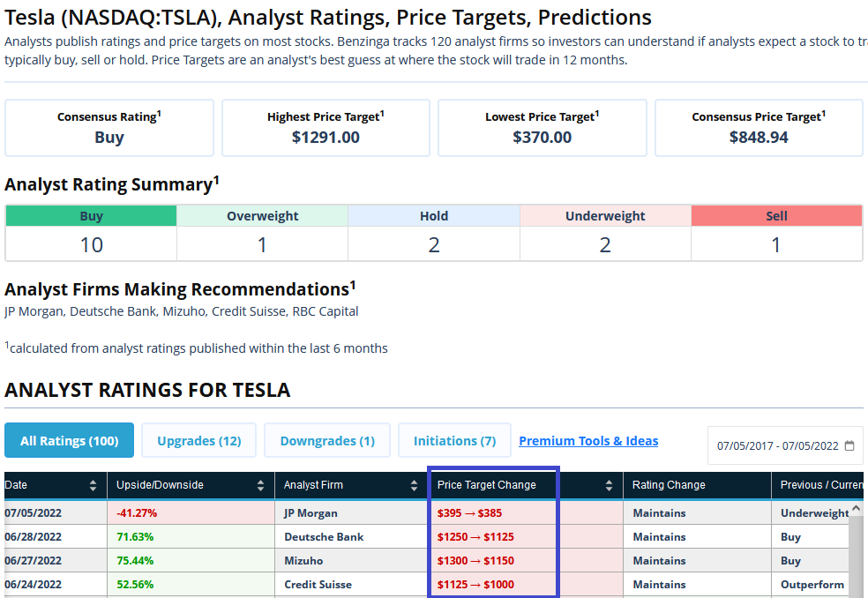This screenshot has width=868, height=598.
Task: Sort the Analyst Firm column
Action: click(x=413, y=484)
